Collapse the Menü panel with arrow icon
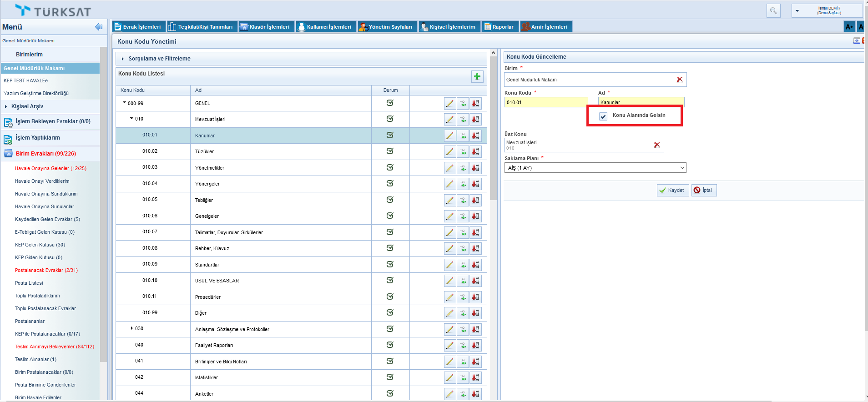Screen dimensions: 868x402 click(99, 27)
